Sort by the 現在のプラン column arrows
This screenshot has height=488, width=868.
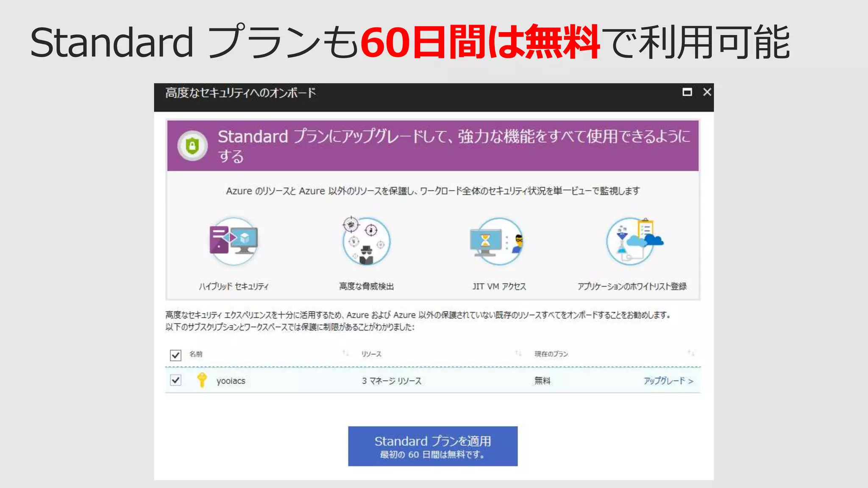[x=691, y=353]
